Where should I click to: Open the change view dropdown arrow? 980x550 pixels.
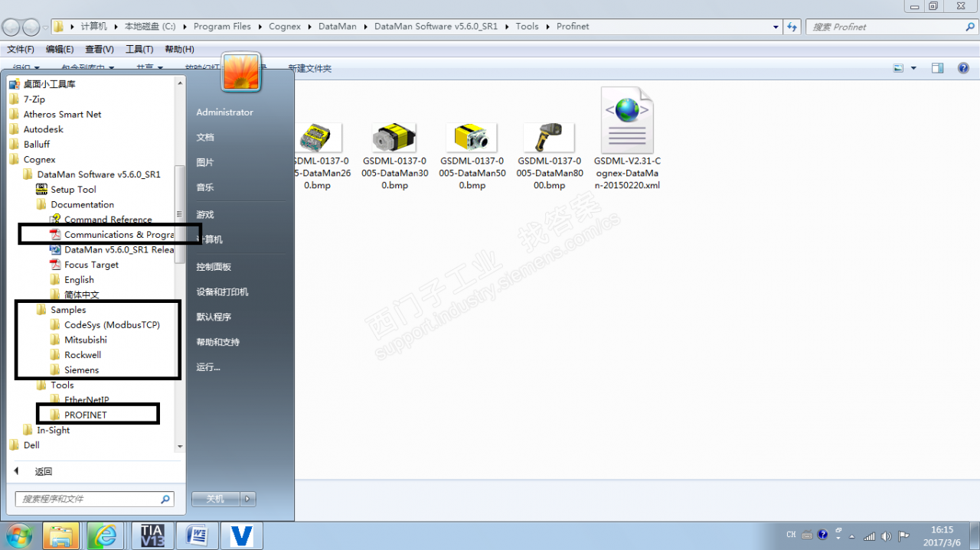pos(913,68)
